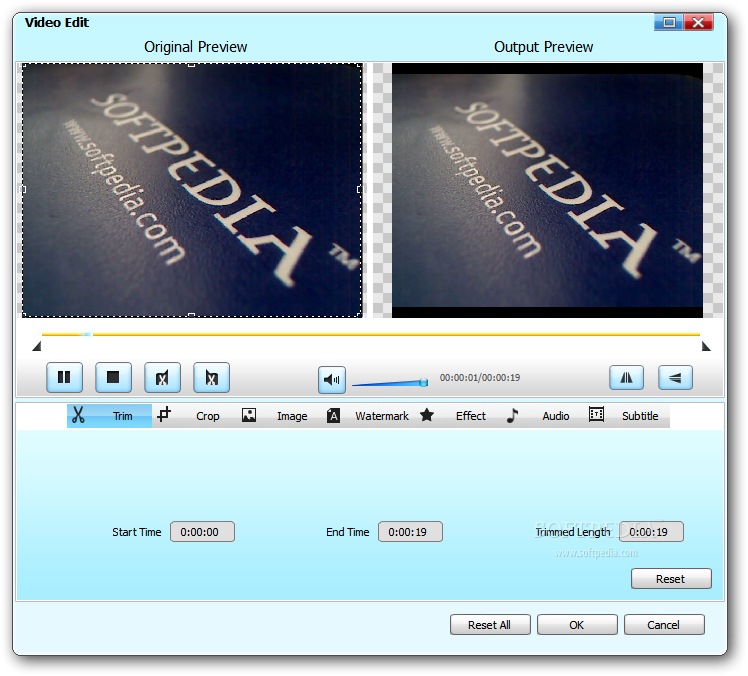The image size is (748, 676).
Task: Stop the video playback
Action: pos(113,377)
